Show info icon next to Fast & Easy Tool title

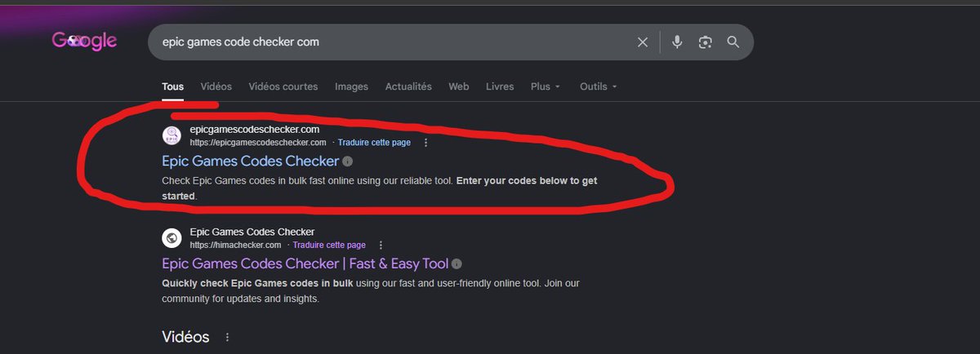457,263
